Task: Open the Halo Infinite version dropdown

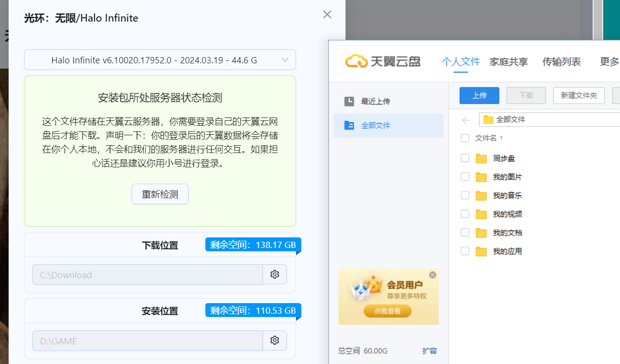Action: pos(160,60)
